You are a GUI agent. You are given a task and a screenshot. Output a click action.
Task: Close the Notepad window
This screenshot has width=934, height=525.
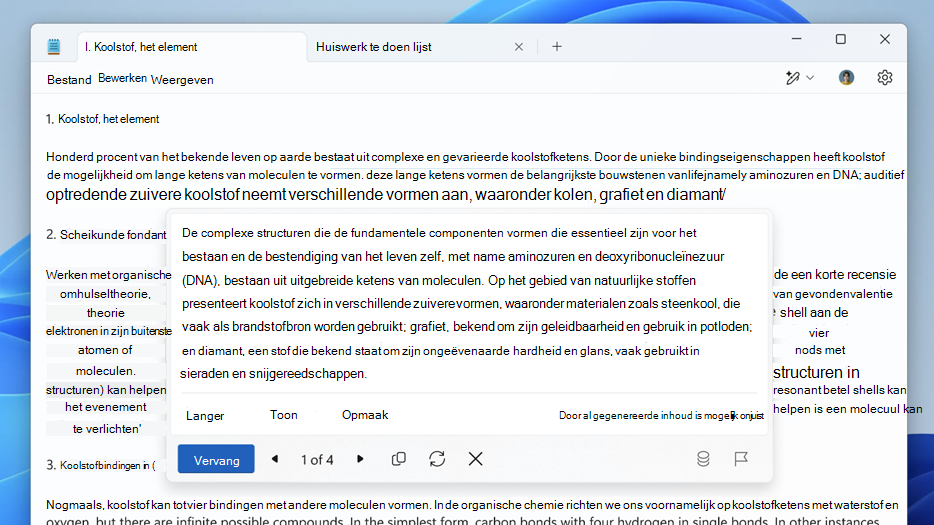click(885, 39)
